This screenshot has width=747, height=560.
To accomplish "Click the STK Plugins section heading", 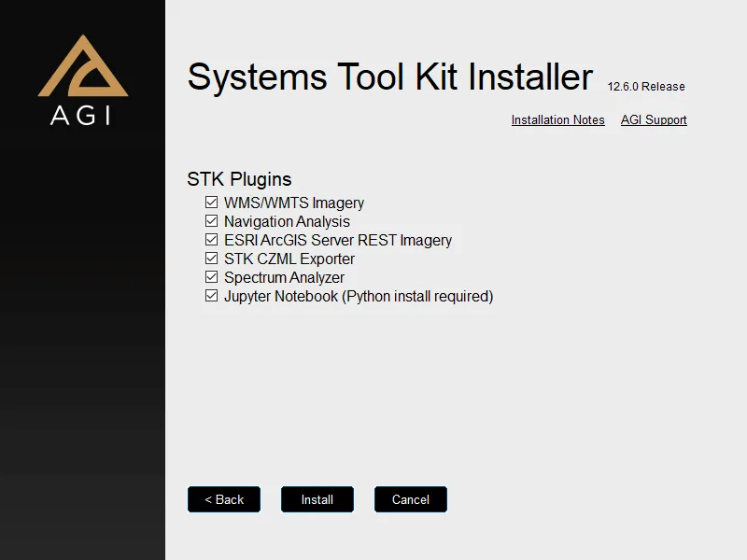I will click(x=239, y=179).
